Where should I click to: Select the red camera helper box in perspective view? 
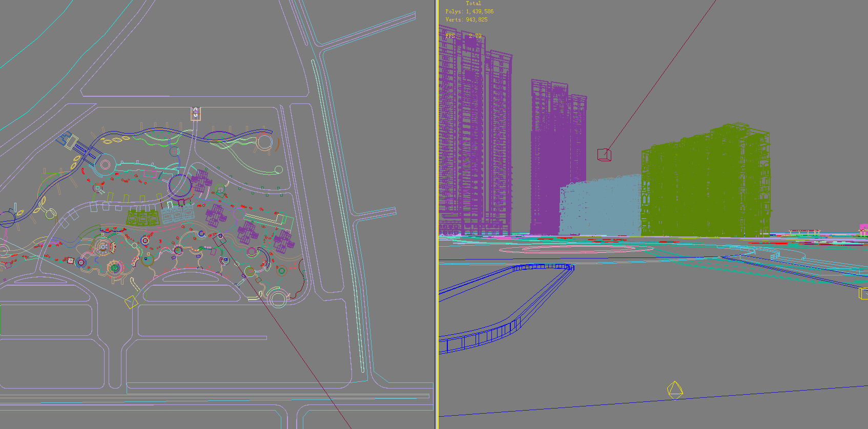[604, 155]
